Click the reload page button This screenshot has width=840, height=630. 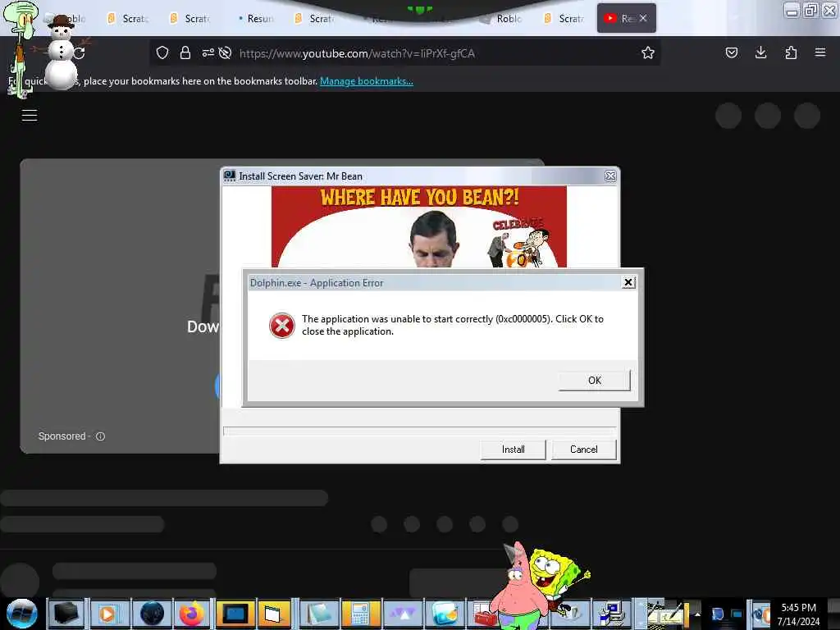click(x=80, y=53)
